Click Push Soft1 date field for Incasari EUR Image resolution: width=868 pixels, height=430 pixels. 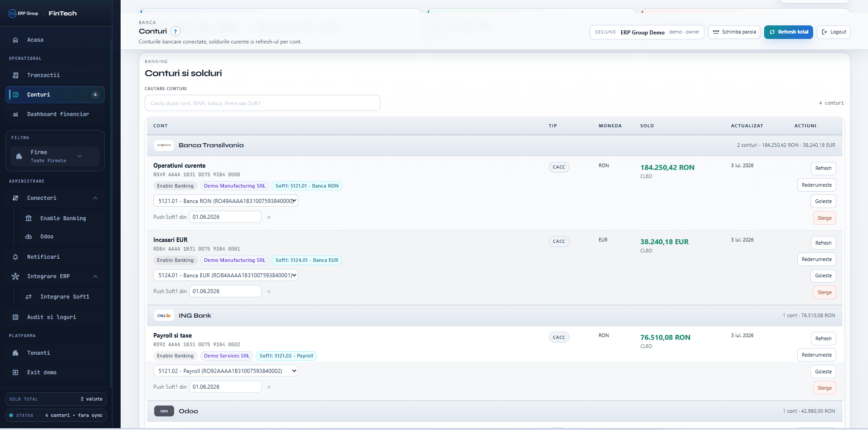tap(225, 291)
